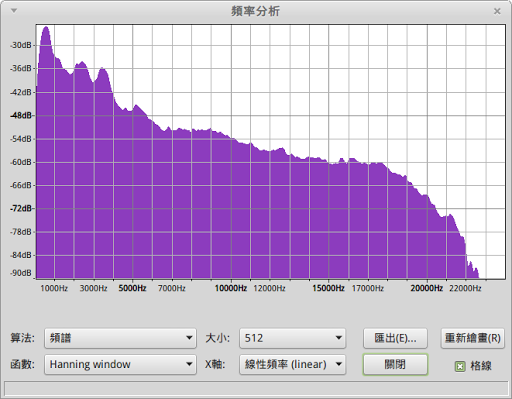Viewport: 512px width, 399px height.
Task: Click the 格線 label text
Action: (481, 366)
